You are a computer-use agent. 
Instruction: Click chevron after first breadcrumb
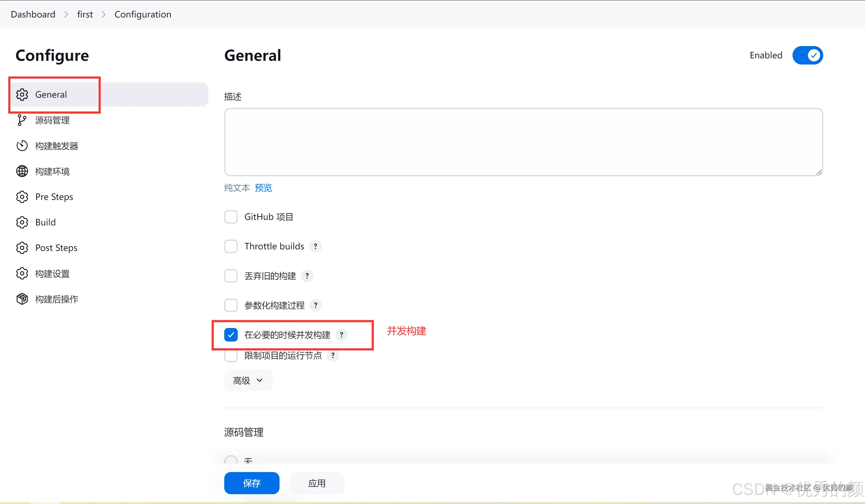[x=104, y=14]
